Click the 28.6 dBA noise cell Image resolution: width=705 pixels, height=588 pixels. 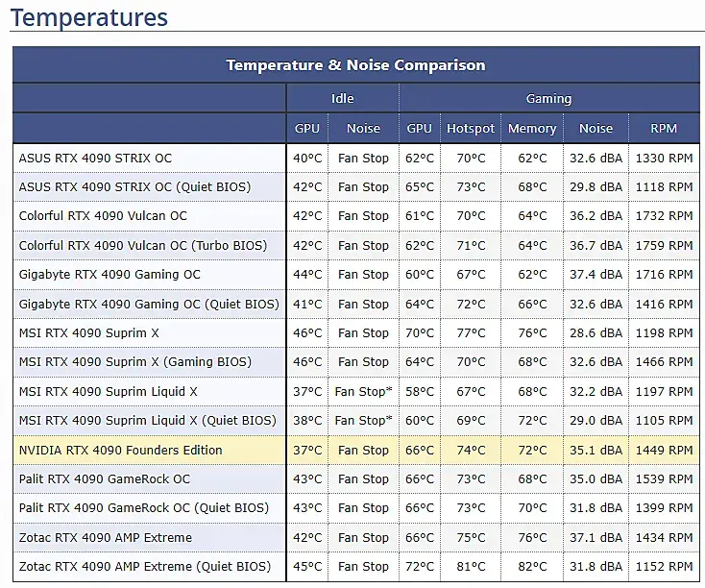pyautogui.click(x=596, y=332)
